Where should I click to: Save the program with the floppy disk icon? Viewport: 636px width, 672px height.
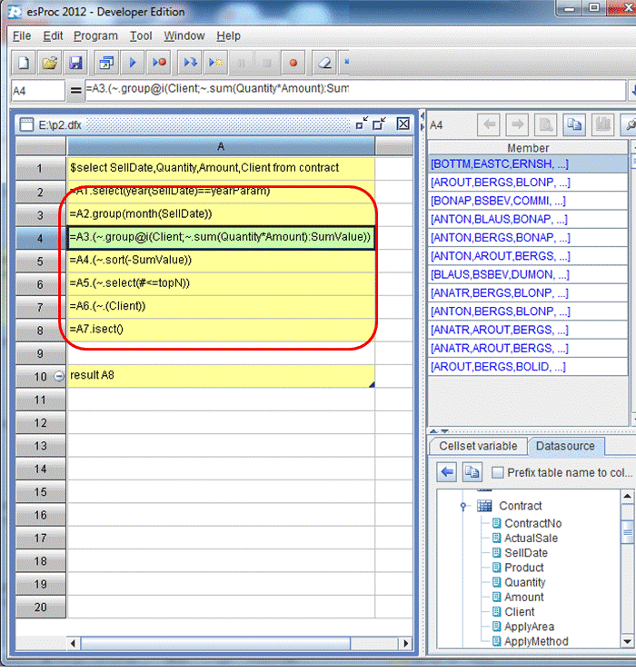[76, 63]
